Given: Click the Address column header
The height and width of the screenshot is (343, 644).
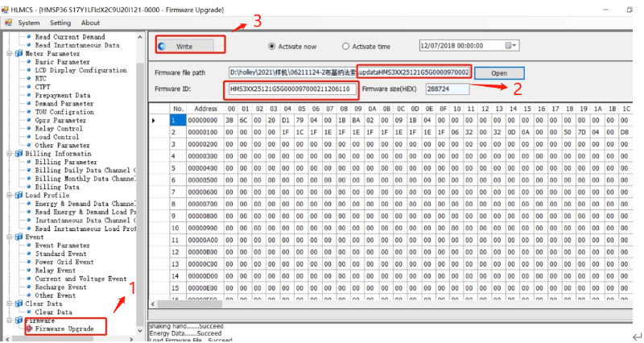Looking at the screenshot, I should 205,109.
